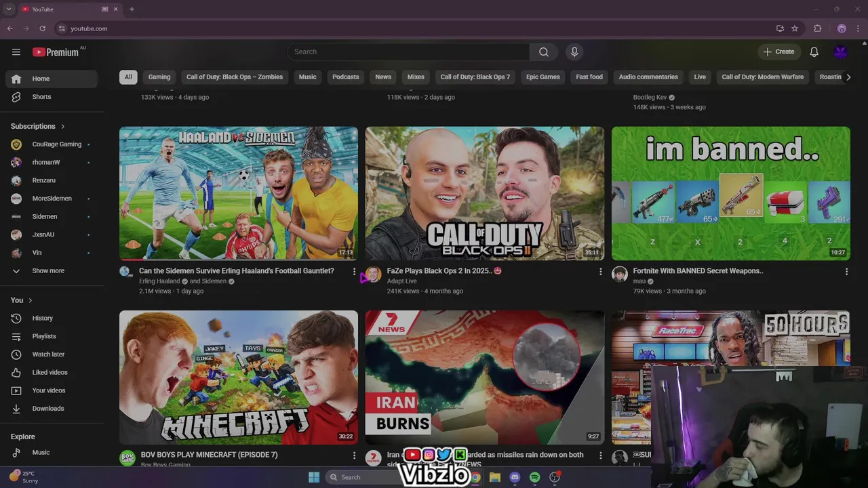The image size is (868, 488).
Task: Open options for Fortnite BANNED Weapons video
Action: coord(846,272)
